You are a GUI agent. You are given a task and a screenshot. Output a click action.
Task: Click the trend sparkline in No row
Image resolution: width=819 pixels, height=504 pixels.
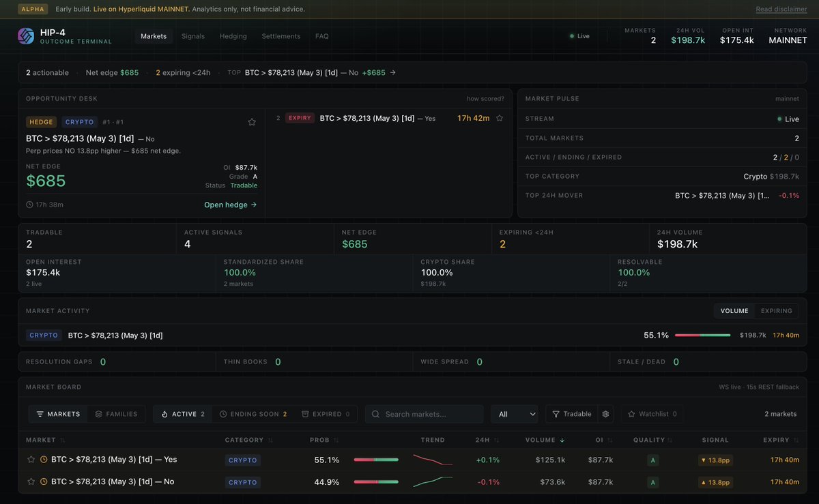coord(433,481)
